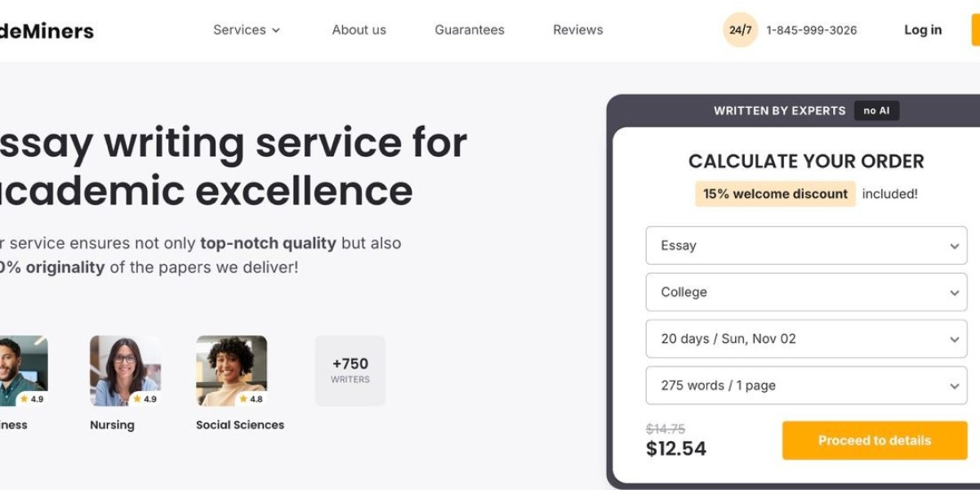This screenshot has width=980, height=490.
Task: Open the College academic level dropdown
Action: pos(806,292)
